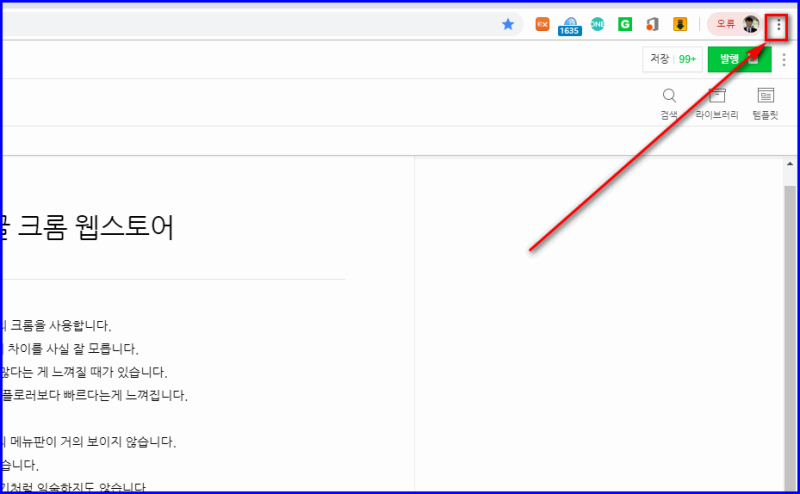
Task: Click the teal ONE extension icon
Action: click(597, 24)
